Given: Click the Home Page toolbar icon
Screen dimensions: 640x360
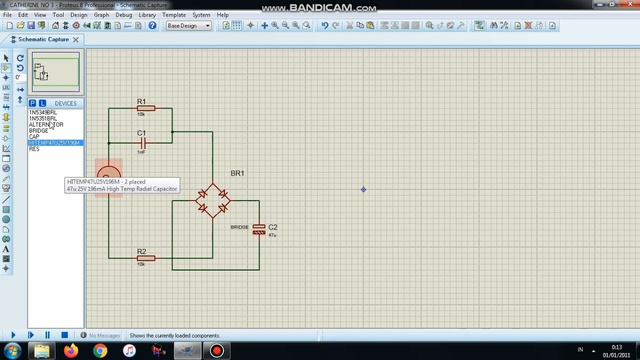Looking at the screenshot, I should 55,25.
